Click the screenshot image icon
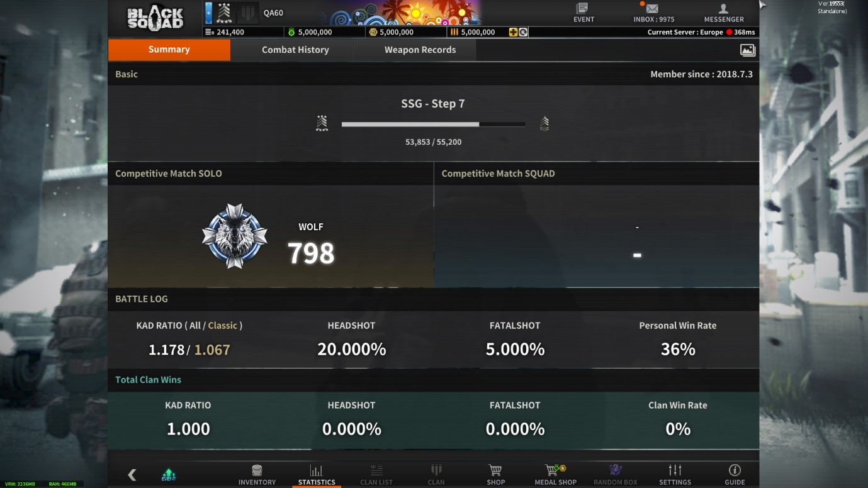This screenshot has width=868, height=488. pyautogui.click(x=747, y=50)
